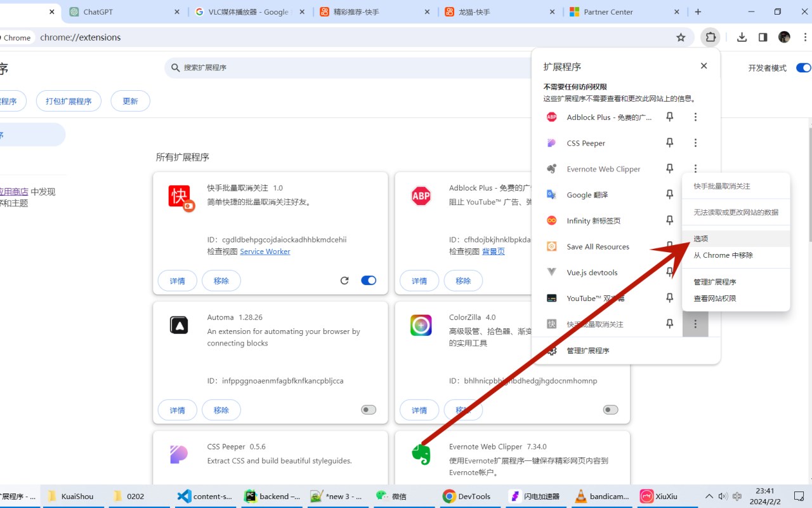
Task: Open Visual Studio Code from the taskbar
Action: click(205, 497)
